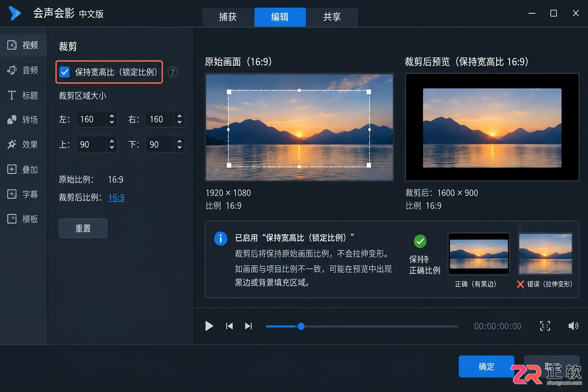Open the 模板 sidebar section
Image resolution: width=588 pixels, height=392 pixels.
[x=23, y=219]
